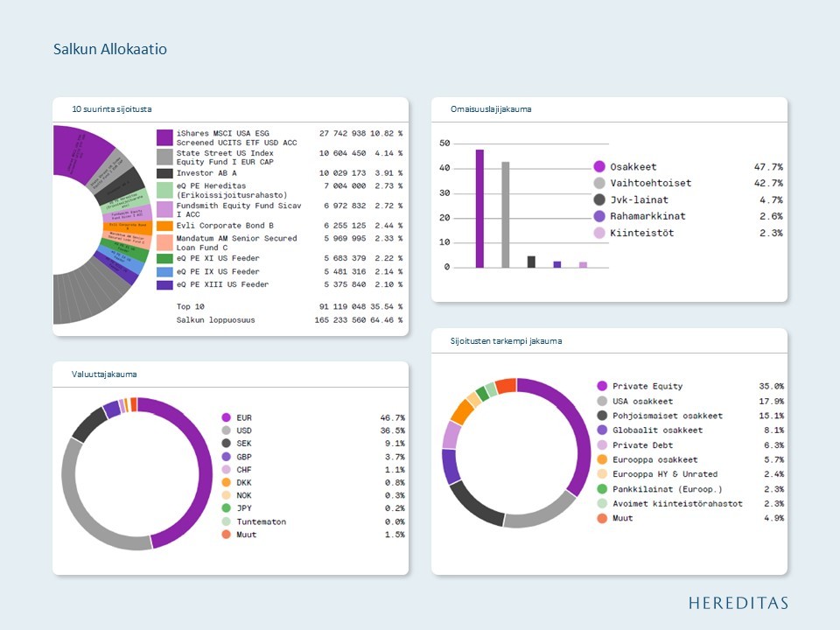The width and height of the screenshot is (840, 630).
Task: Click the total value '91 119 048'
Action: pos(342,306)
